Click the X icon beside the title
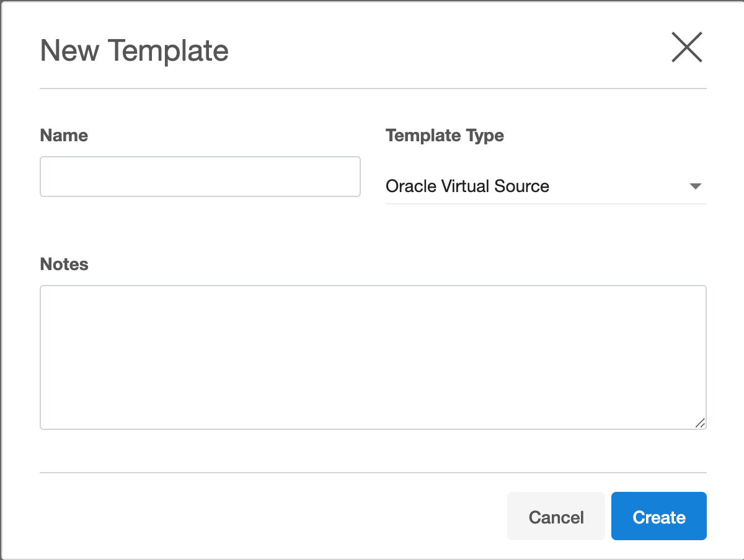744x560 pixels. point(686,48)
